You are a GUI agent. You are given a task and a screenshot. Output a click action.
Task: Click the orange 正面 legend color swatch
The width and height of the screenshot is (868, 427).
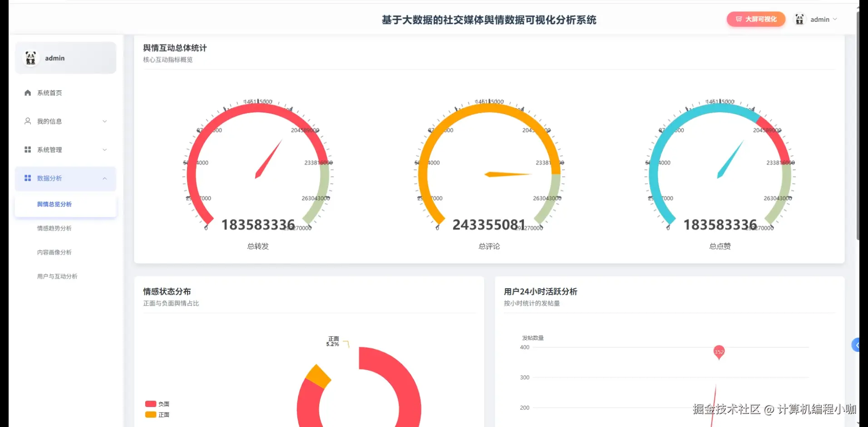pyautogui.click(x=151, y=415)
